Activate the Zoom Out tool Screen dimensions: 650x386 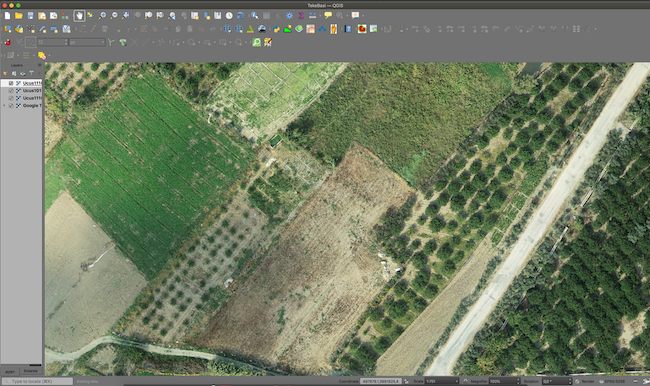(114, 16)
